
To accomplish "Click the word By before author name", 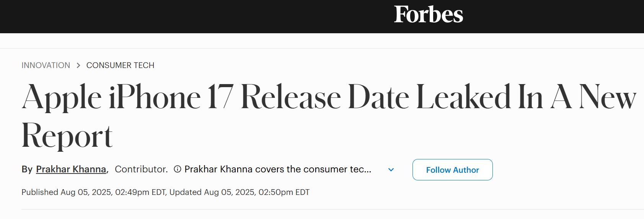I will (27, 169).
